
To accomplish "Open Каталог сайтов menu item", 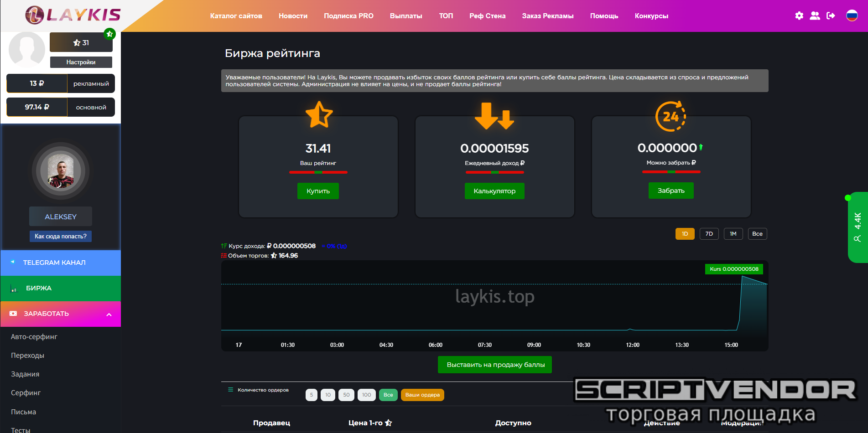I will click(236, 16).
